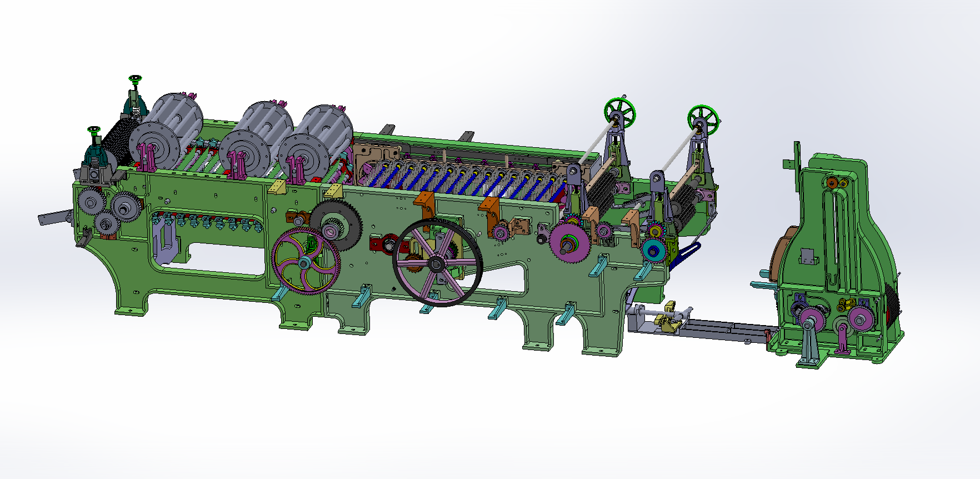Click the left large green handwheel on top
Screen dimensions: 980x479
621,114
